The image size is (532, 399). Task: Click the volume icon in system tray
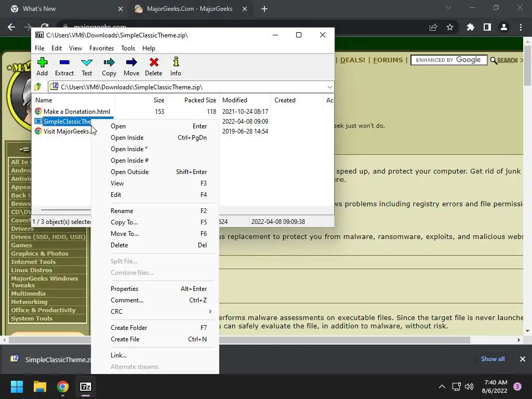click(469, 387)
